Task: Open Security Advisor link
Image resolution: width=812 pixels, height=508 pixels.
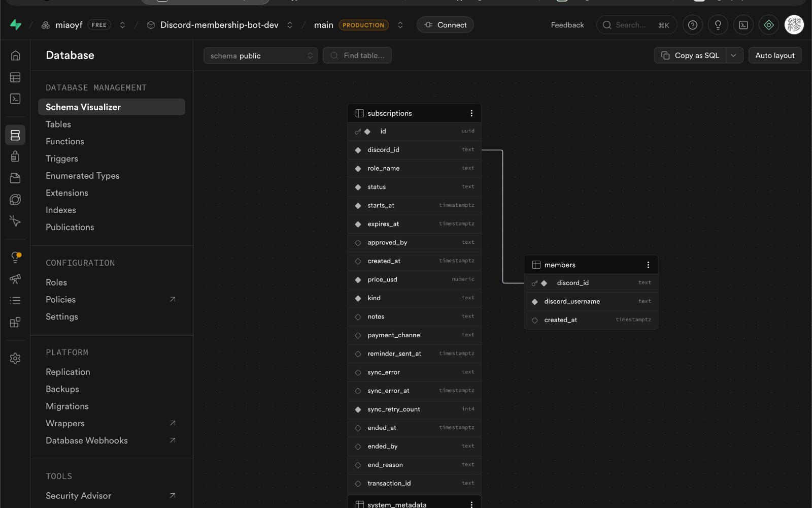Action: [112, 496]
